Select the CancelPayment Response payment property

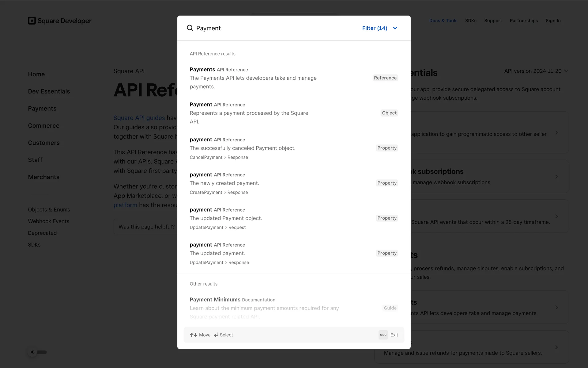(x=242, y=148)
